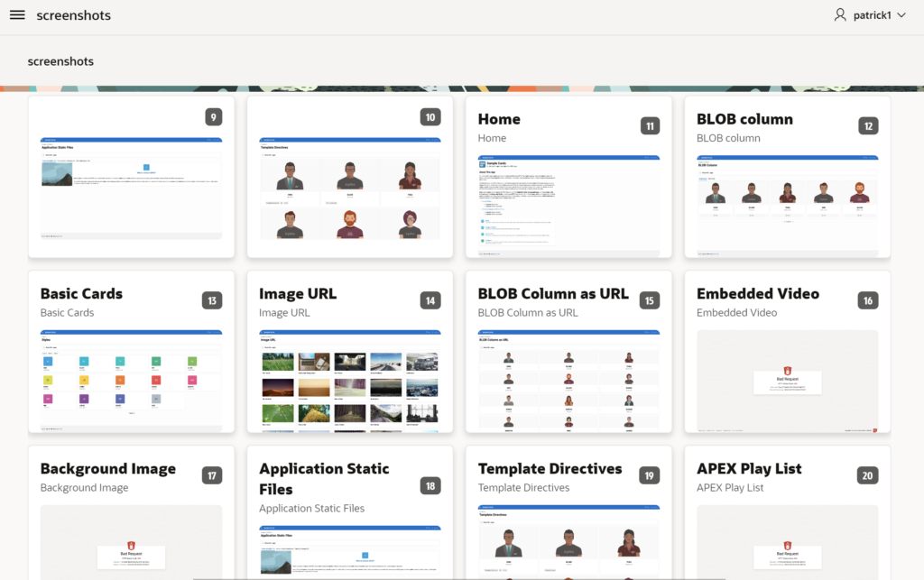The width and height of the screenshot is (924, 580).
Task: Click the user profile icon
Action: [x=840, y=15]
